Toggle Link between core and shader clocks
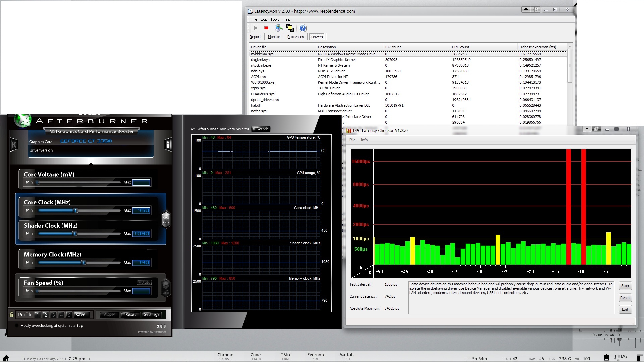This screenshot has width=644, height=362. [166, 220]
